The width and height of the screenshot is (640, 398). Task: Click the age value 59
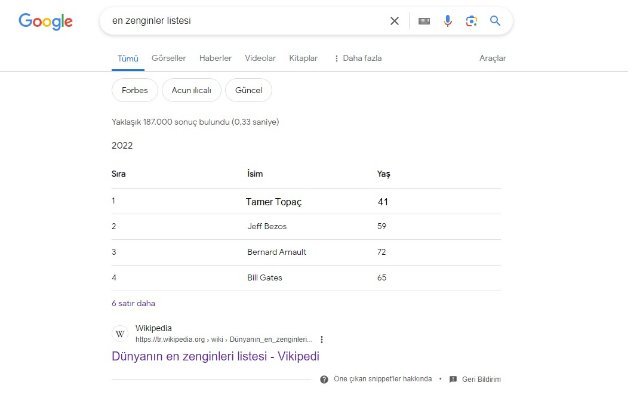pos(382,226)
